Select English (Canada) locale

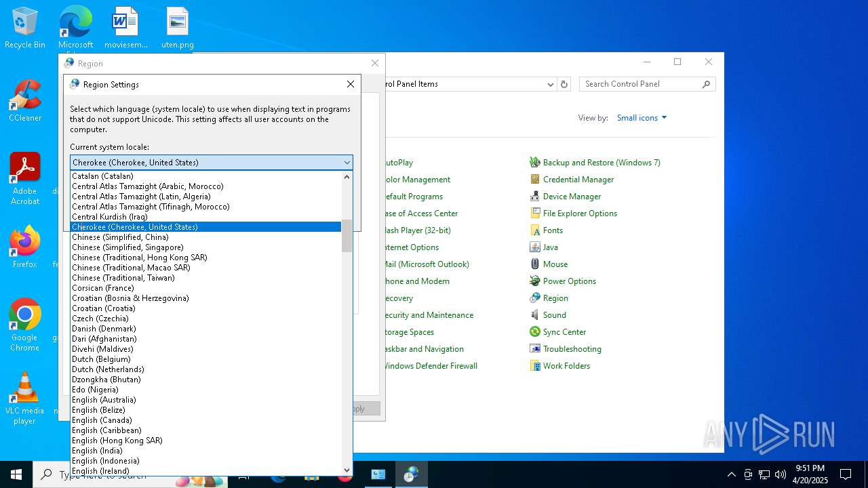[206, 420]
